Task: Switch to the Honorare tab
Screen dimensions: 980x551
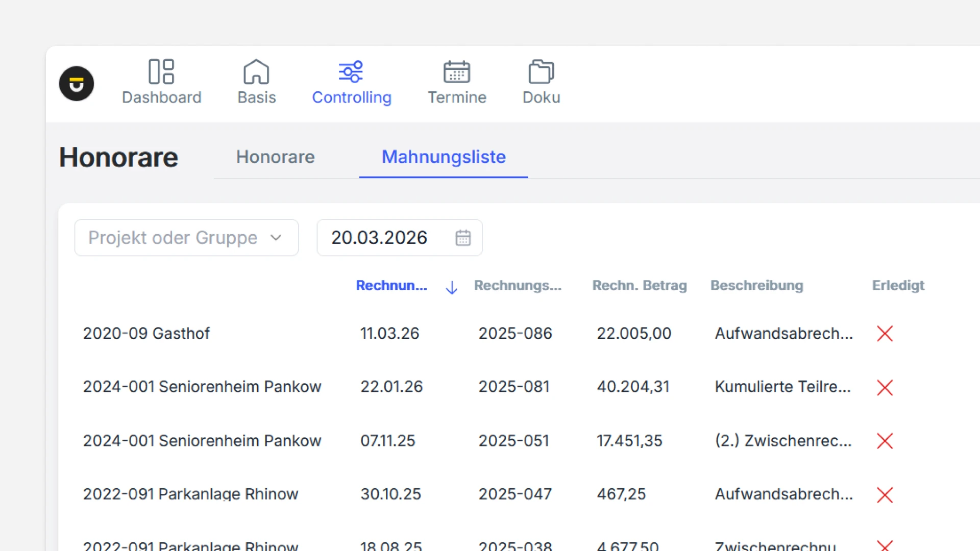Action: coord(275,157)
